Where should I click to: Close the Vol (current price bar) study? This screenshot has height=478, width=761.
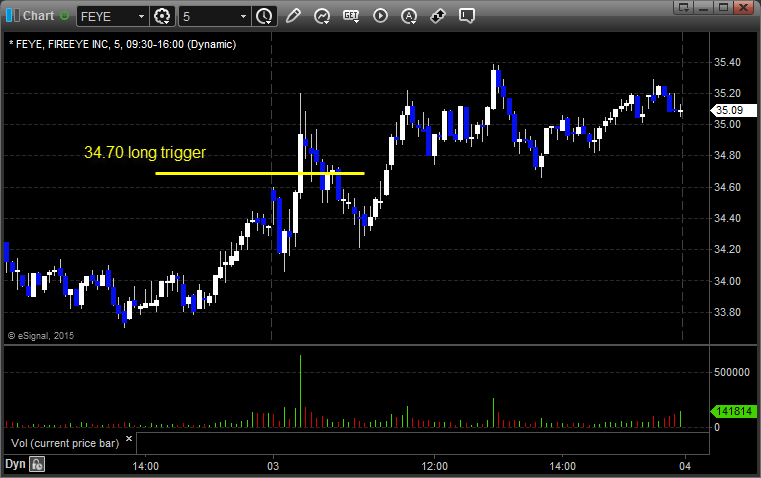tap(129, 439)
